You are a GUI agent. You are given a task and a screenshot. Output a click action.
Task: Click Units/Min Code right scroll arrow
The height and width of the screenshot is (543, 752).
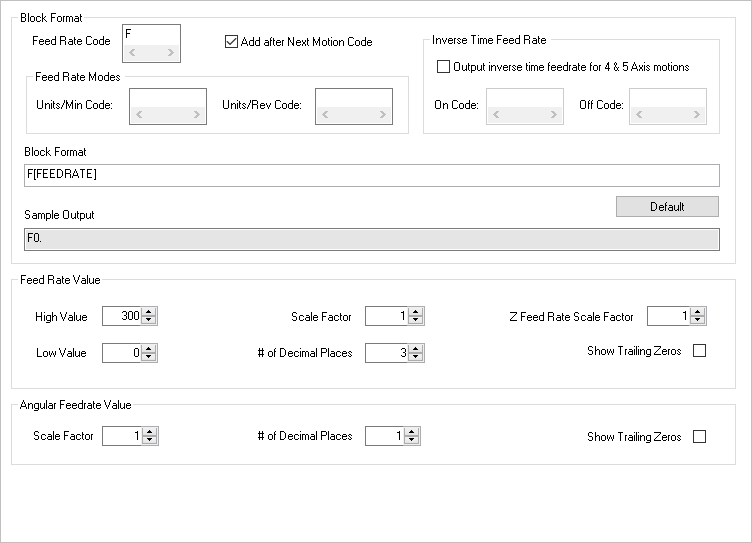click(x=197, y=115)
